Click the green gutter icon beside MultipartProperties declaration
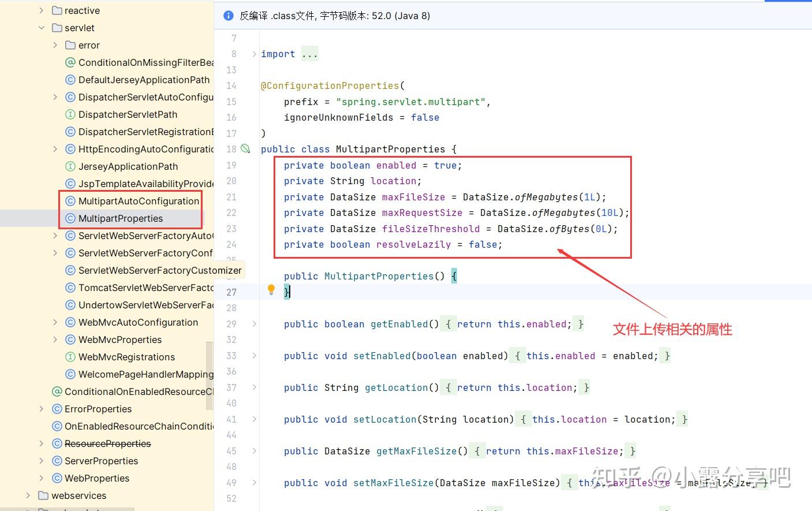 click(245, 148)
